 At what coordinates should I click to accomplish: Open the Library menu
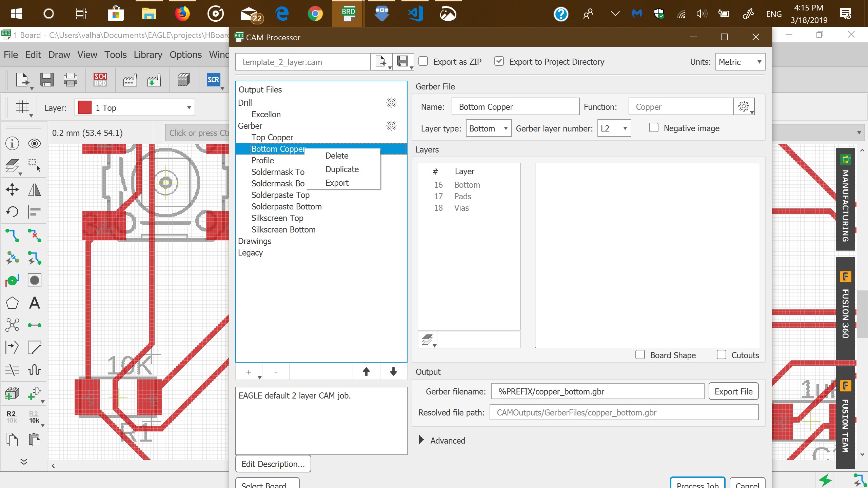click(148, 55)
